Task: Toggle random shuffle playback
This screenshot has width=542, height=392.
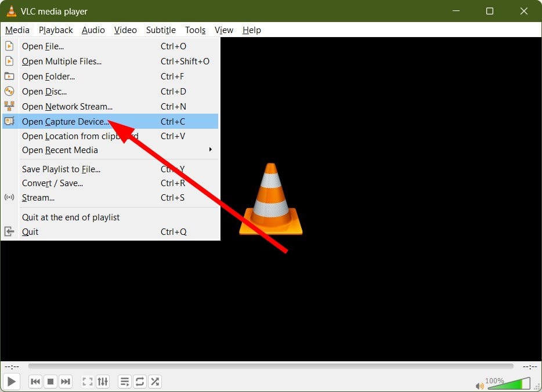Action: click(155, 382)
